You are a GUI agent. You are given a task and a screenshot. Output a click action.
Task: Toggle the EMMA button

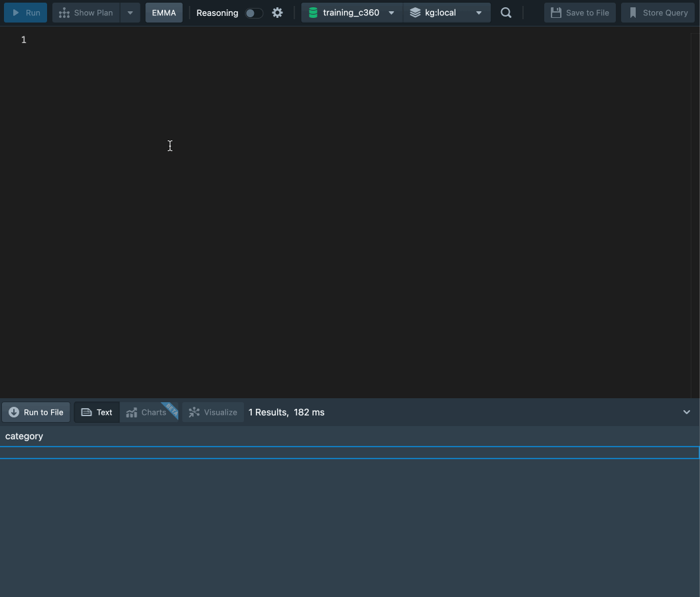coord(164,13)
